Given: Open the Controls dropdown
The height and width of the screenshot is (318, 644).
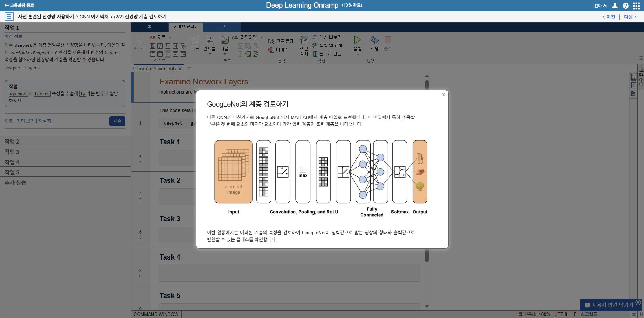Looking at the screenshot, I should coord(210,45).
